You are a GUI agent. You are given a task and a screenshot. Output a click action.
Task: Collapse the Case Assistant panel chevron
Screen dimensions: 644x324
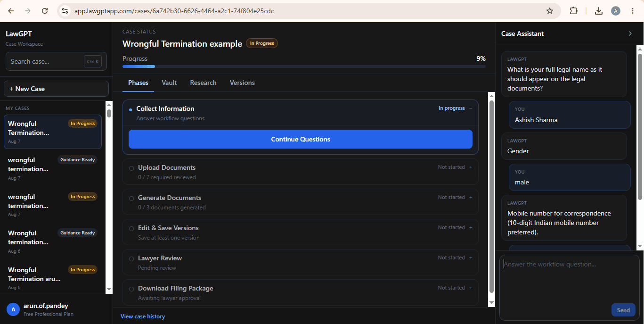pyautogui.click(x=630, y=33)
